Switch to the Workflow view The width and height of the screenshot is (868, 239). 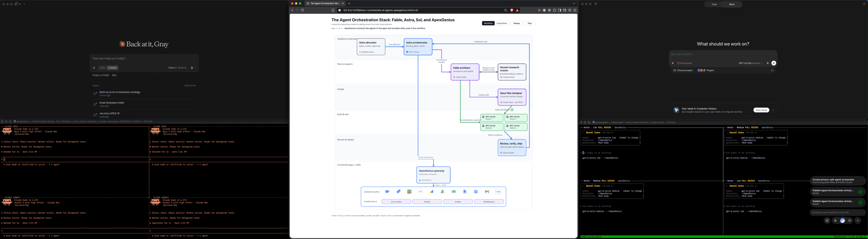(x=488, y=23)
